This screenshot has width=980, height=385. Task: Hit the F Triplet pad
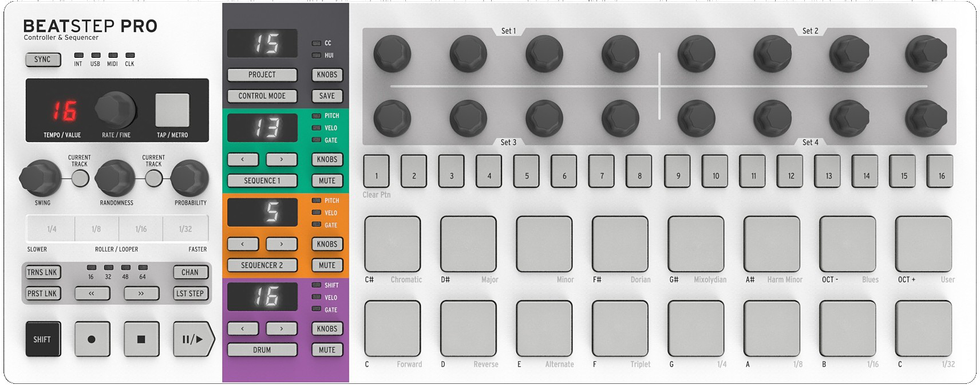coord(620,329)
